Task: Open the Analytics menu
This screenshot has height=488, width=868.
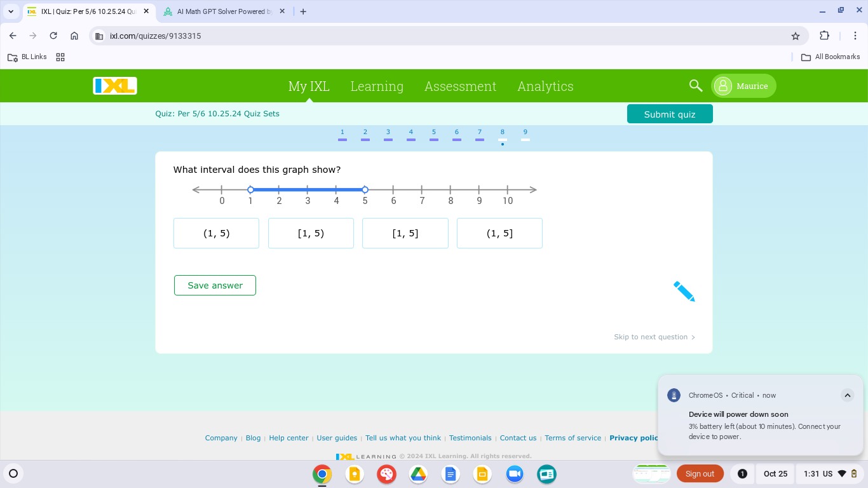Action: [x=545, y=86]
